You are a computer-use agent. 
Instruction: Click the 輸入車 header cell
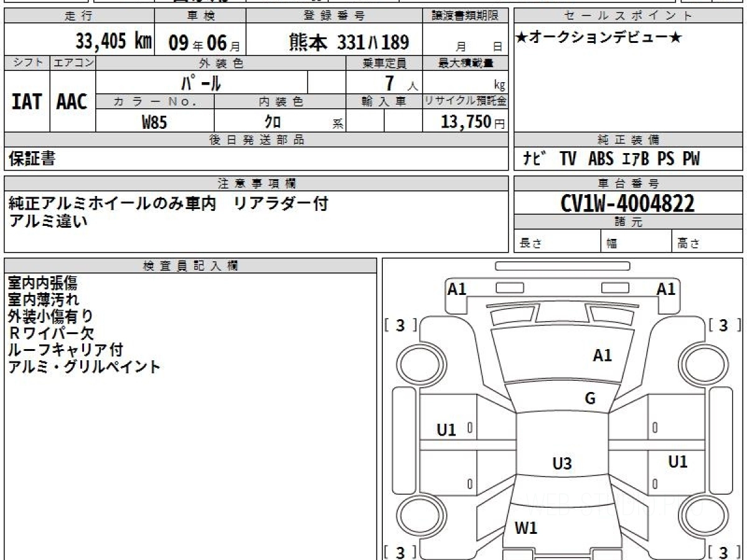tap(384, 101)
